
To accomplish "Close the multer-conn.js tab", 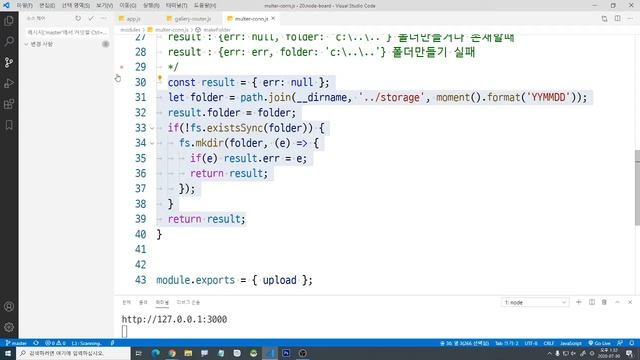I will [273, 18].
